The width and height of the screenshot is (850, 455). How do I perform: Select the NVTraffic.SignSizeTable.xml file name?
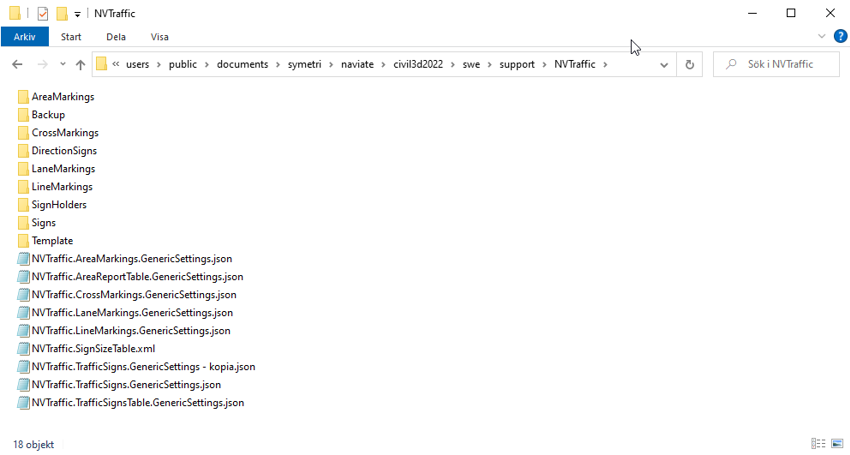click(93, 349)
